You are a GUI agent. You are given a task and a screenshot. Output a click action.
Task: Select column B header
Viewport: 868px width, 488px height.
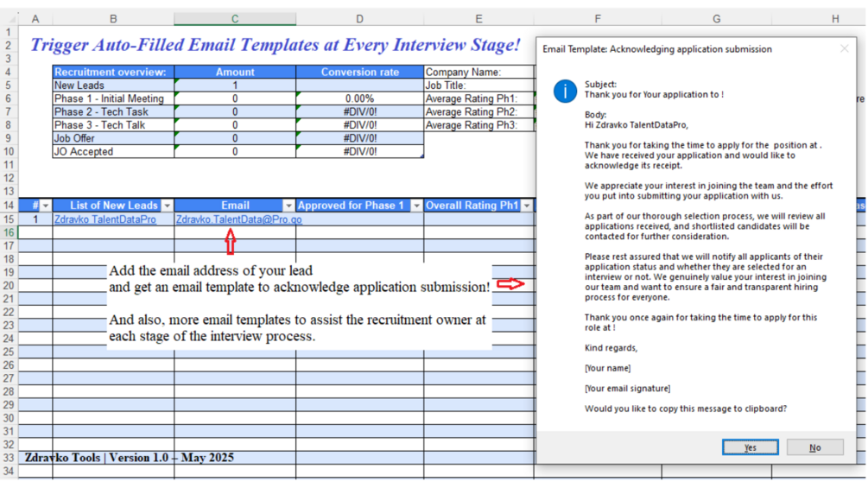[x=113, y=19]
